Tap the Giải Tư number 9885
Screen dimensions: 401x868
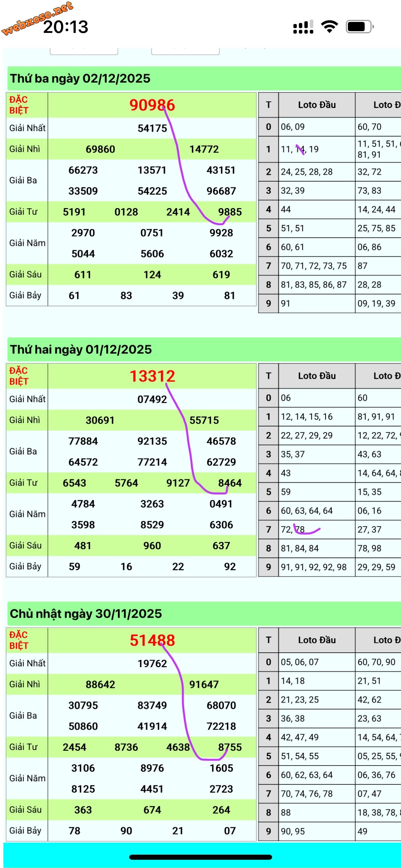pos(230,212)
